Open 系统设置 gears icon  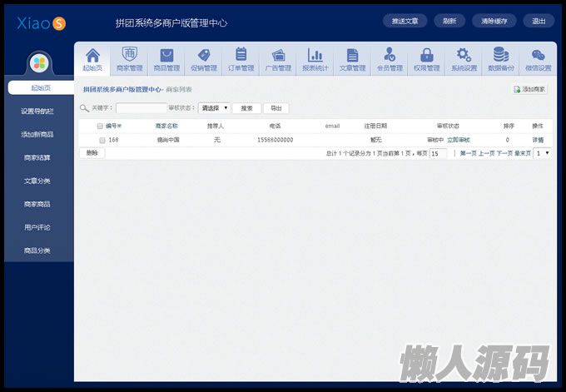point(464,59)
